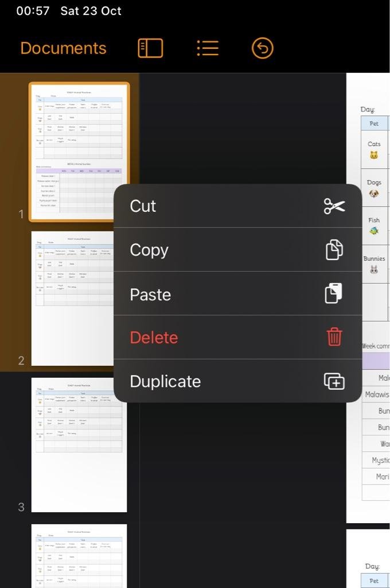Click the Bunnies cell in document
Image resolution: width=390 pixels, height=588 pixels.
pyautogui.click(x=375, y=264)
